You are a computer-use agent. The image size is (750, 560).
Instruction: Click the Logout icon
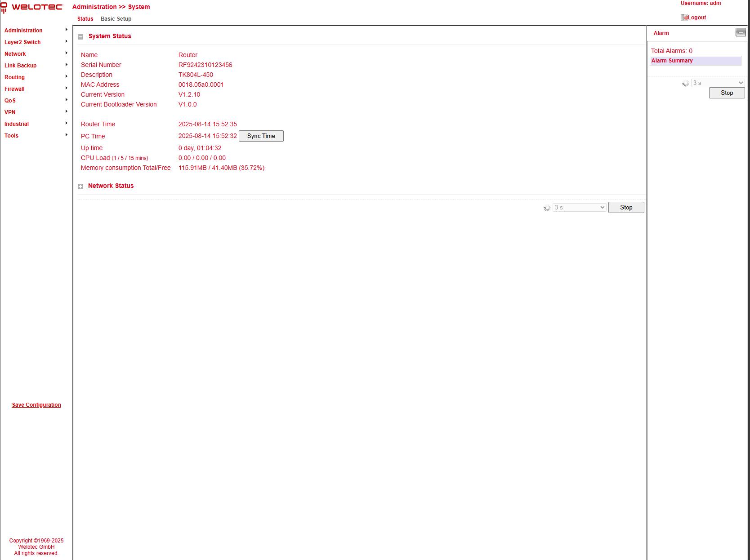[x=684, y=18]
